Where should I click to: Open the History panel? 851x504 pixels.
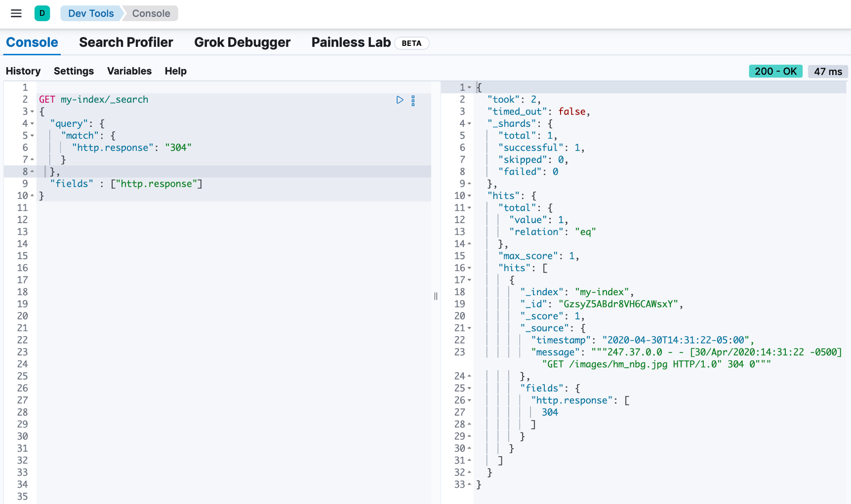point(23,71)
